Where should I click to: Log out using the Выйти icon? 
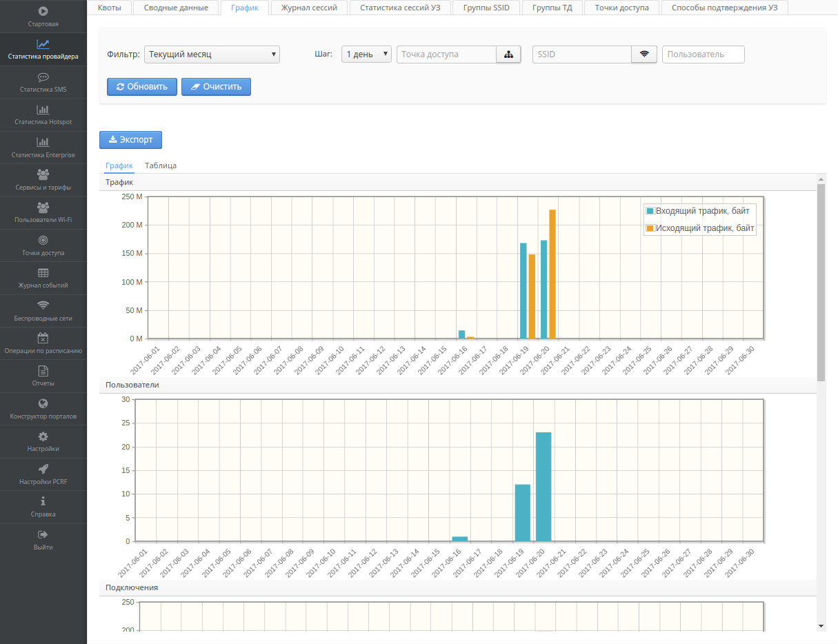(x=43, y=534)
